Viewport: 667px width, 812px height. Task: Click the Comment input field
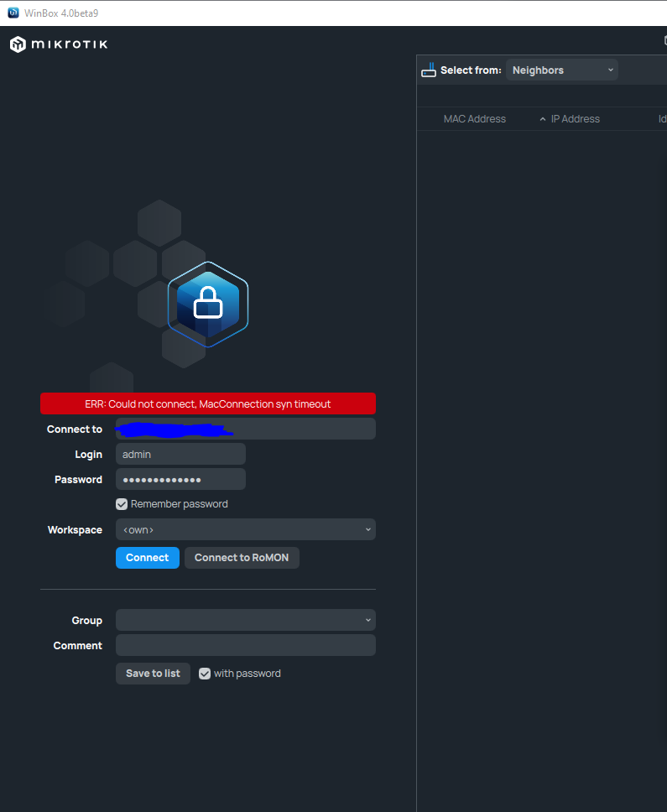pos(246,645)
